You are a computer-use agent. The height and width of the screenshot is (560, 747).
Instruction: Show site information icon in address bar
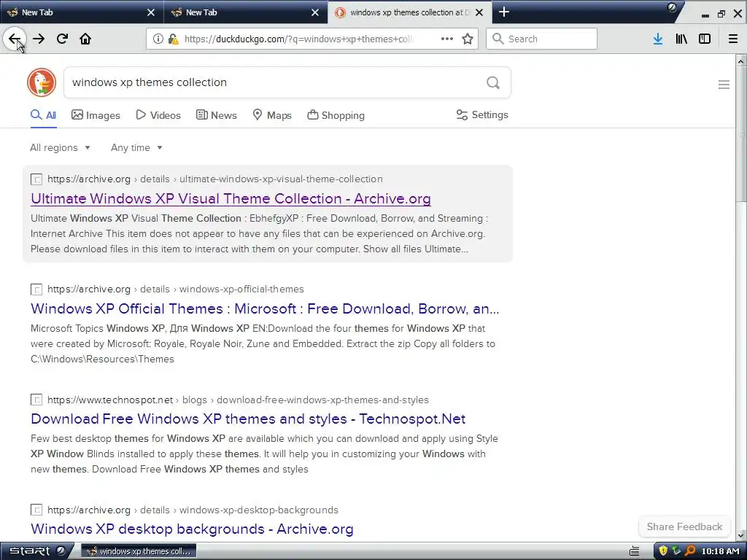(158, 39)
